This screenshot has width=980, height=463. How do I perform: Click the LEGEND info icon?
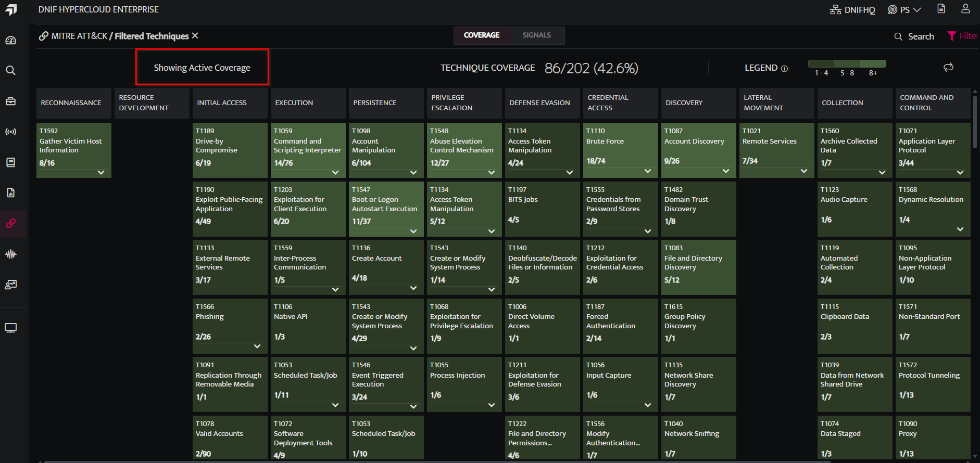click(785, 68)
